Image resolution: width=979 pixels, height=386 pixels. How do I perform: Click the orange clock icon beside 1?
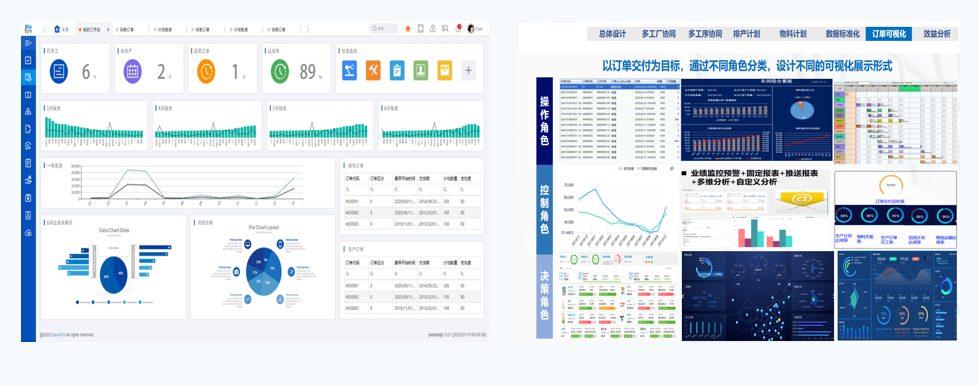pos(206,71)
